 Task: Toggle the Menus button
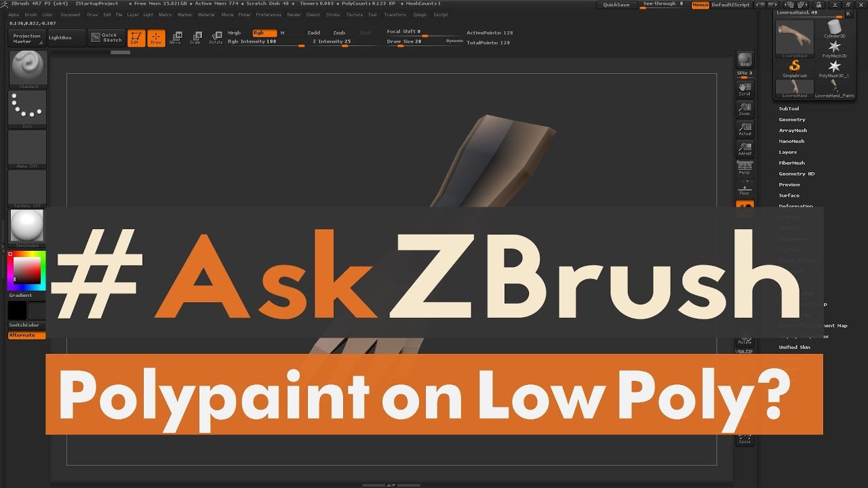(701, 5)
